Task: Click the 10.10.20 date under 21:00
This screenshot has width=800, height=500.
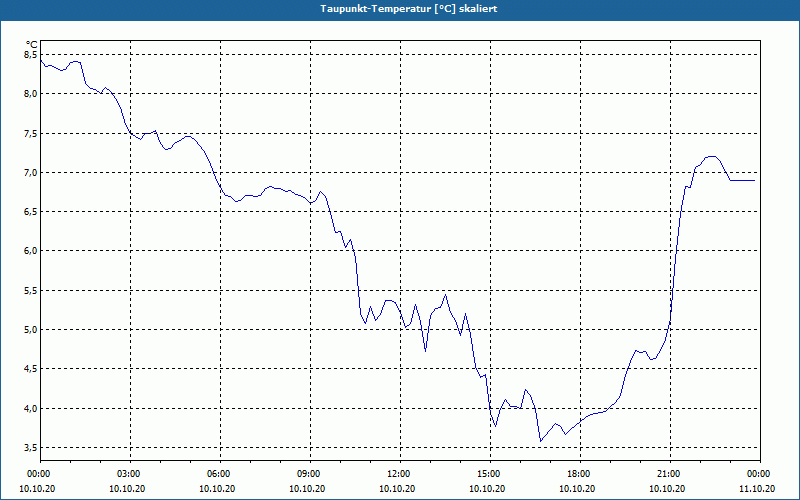Action: point(667,489)
